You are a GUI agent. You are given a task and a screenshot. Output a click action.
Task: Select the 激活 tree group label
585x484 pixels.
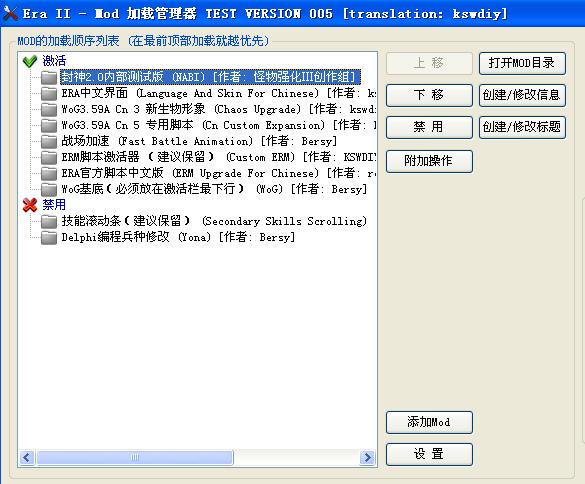pos(54,61)
